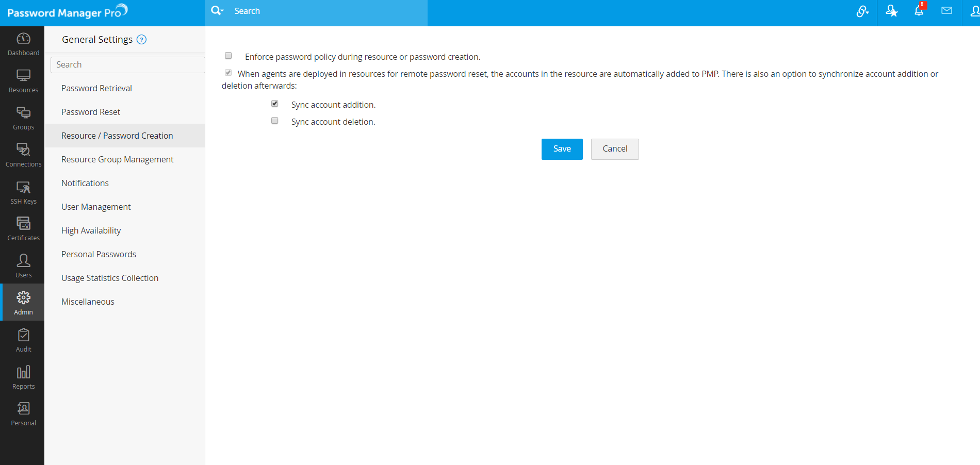The width and height of the screenshot is (980, 465).
Task: Open the mail envelope icon
Action: pos(946,11)
